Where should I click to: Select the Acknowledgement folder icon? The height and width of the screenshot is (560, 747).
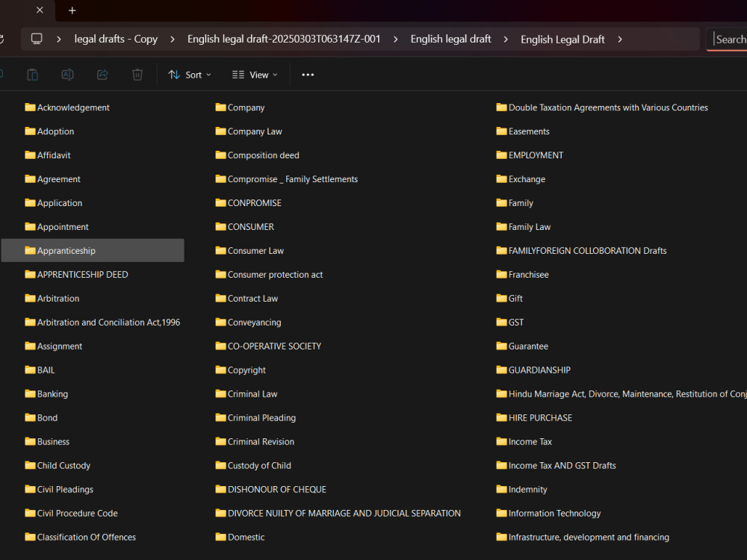(30, 107)
